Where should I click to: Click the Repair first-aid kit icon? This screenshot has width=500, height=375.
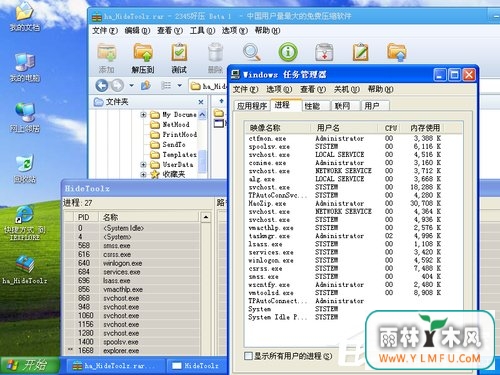[x=324, y=52]
